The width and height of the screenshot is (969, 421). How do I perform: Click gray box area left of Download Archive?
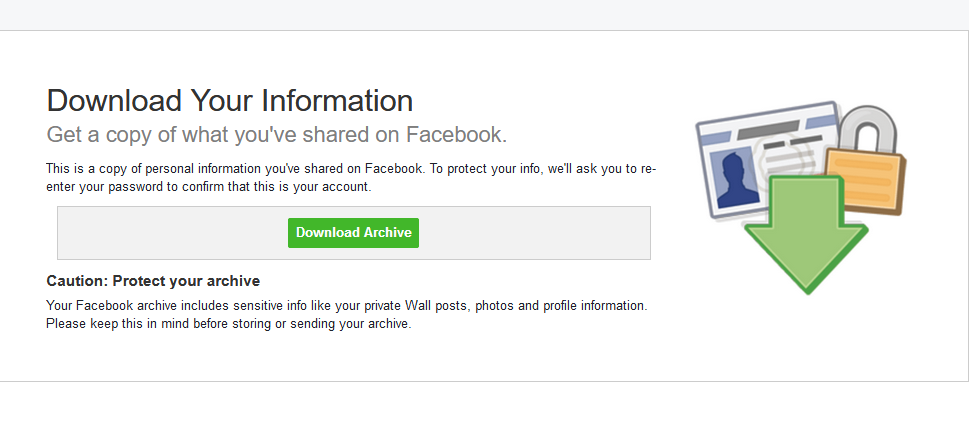(x=170, y=232)
